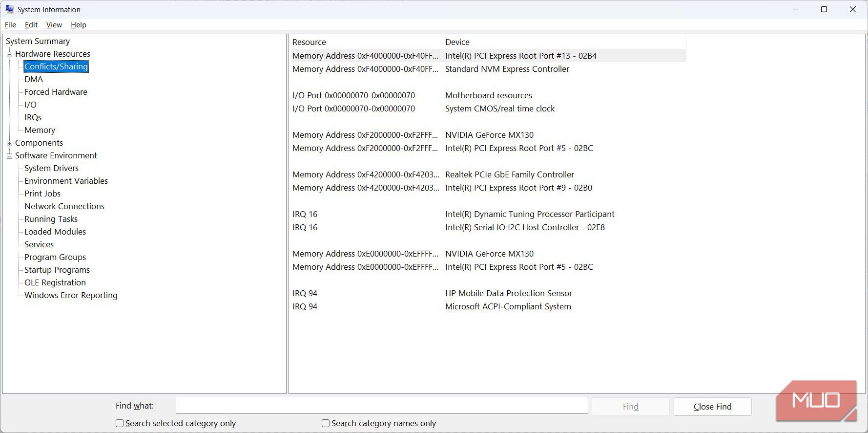Select the Intel PCI Express Root Port #13 row
The height and width of the screenshot is (433, 868).
pyautogui.click(x=488, y=56)
